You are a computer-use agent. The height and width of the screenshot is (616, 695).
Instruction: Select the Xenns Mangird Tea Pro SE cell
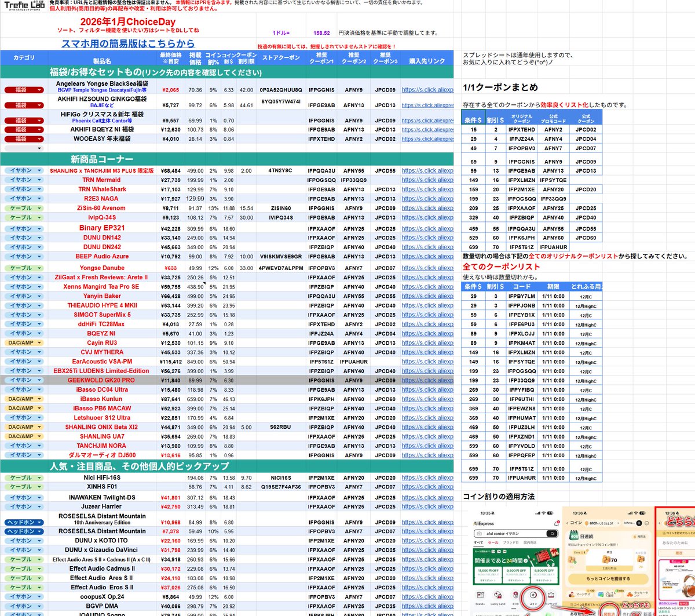point(102,287)
